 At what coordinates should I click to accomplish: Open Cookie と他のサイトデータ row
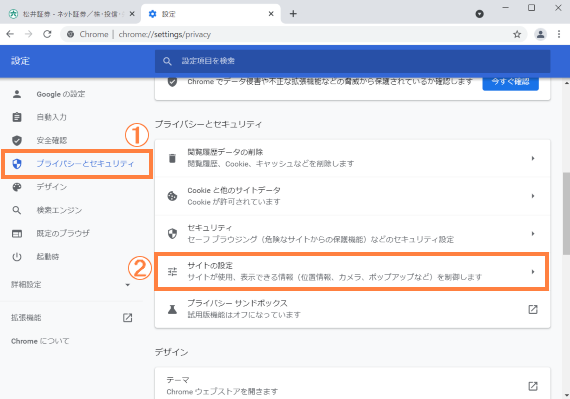[352, 196]
